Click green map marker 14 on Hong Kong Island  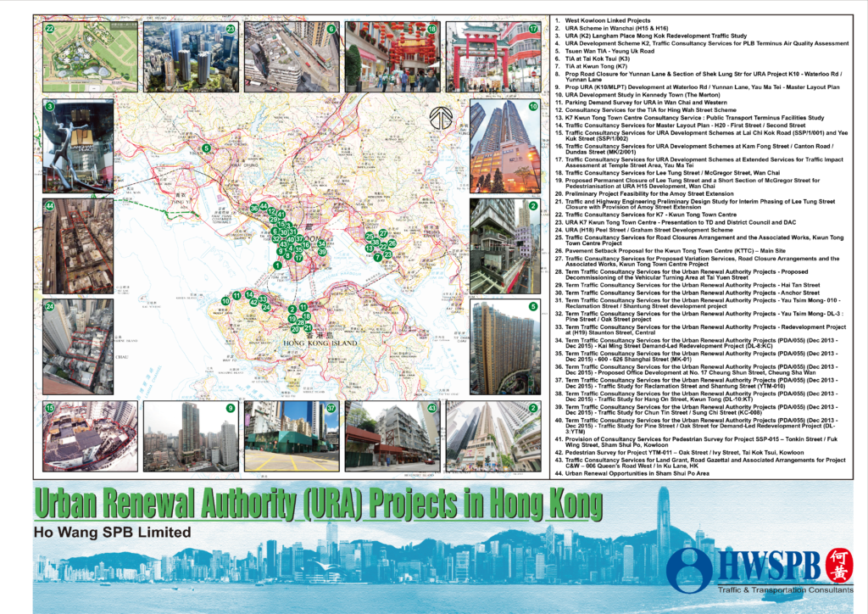click(x=249, y=294)
